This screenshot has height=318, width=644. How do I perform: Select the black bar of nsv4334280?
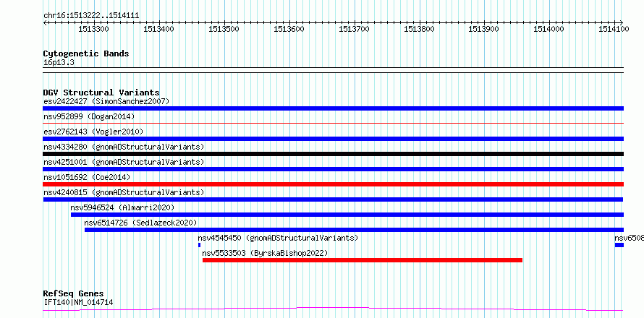(333, 154)
